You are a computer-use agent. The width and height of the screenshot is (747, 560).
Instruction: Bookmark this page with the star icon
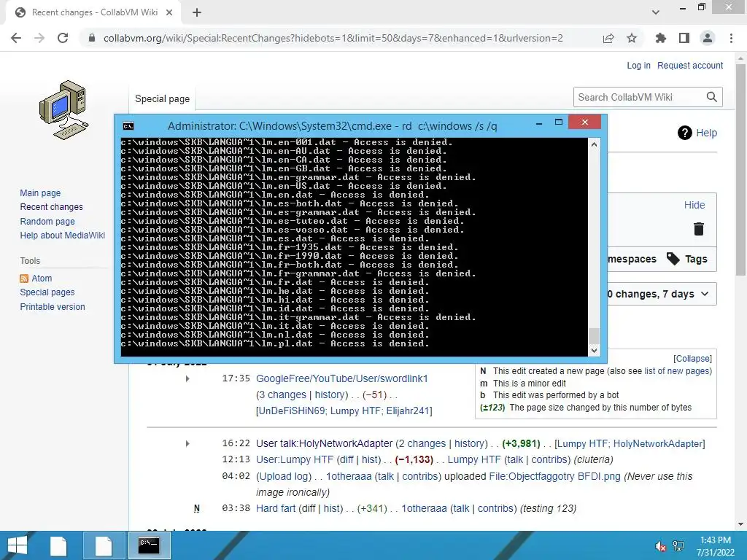pyautogui.click(x=632, y=38)
